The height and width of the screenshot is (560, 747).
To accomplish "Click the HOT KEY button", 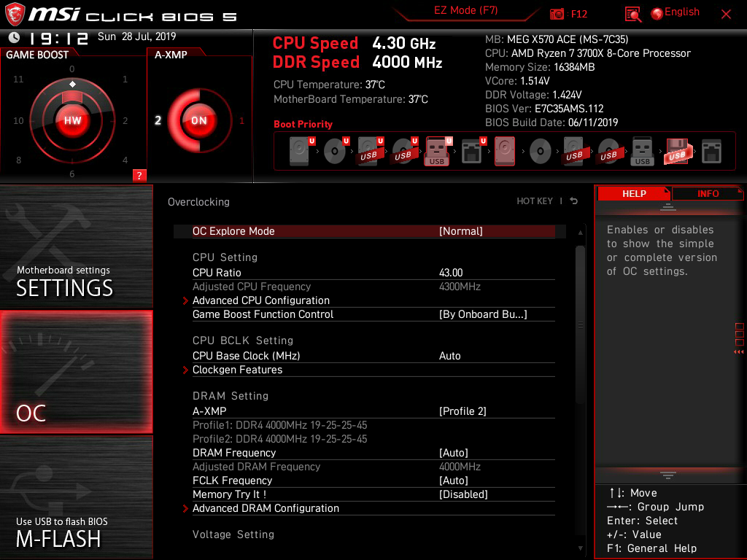I will (535, 201).
